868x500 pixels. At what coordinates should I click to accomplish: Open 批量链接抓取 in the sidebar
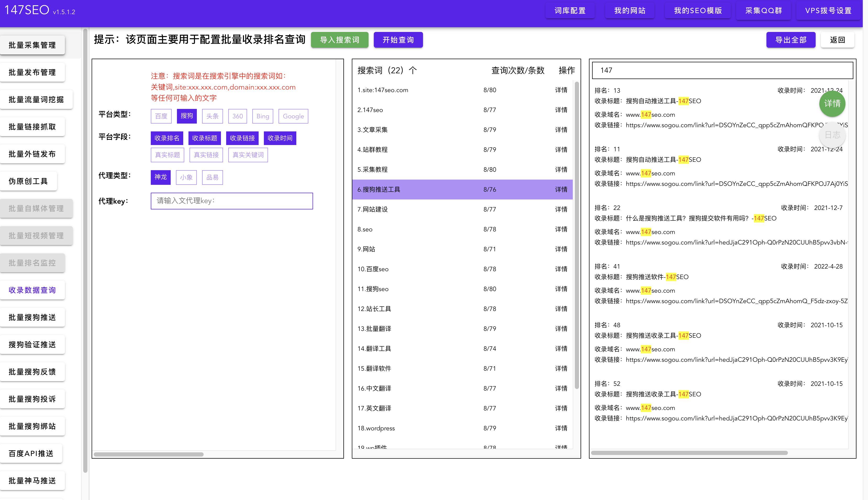point(32,127)
